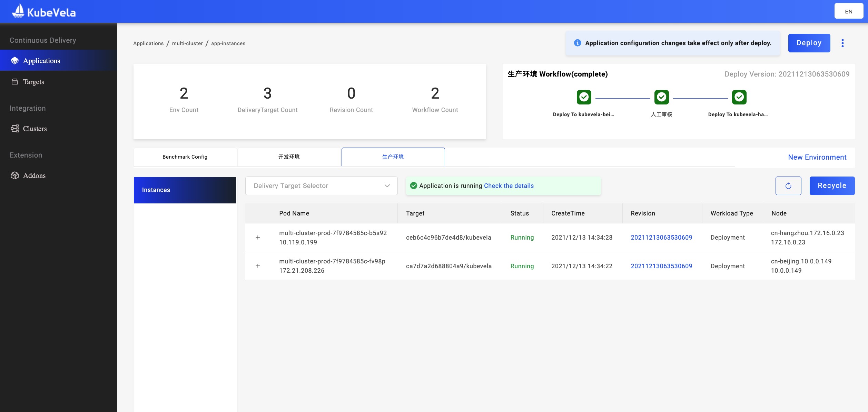This screenshot has height=412, width=868.
Task: Open the three-dot more options menu
Action: tap(842, 43)
